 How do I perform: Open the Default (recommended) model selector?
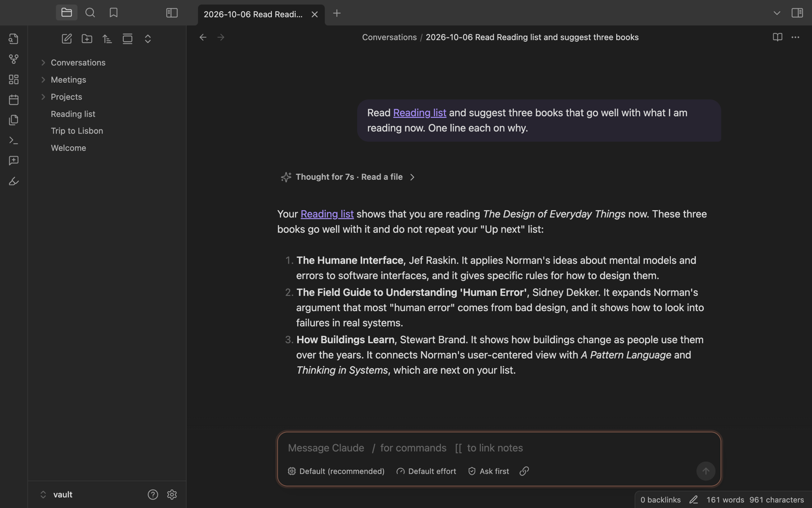pos(336,471)
